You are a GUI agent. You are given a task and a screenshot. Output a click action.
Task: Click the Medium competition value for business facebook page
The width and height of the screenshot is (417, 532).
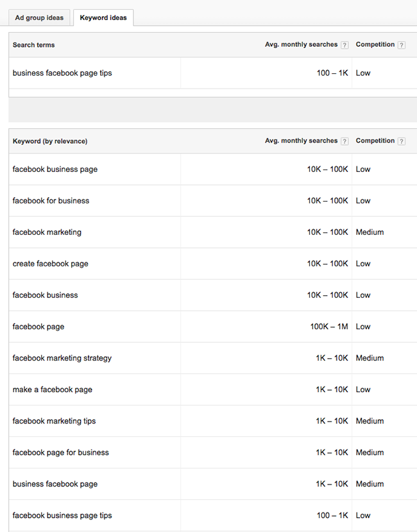(370, 484)
